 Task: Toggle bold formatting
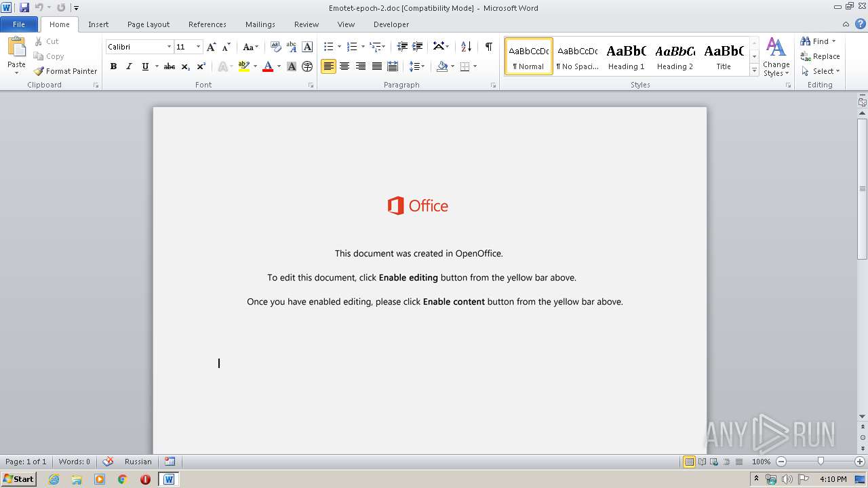pos(113,66)
